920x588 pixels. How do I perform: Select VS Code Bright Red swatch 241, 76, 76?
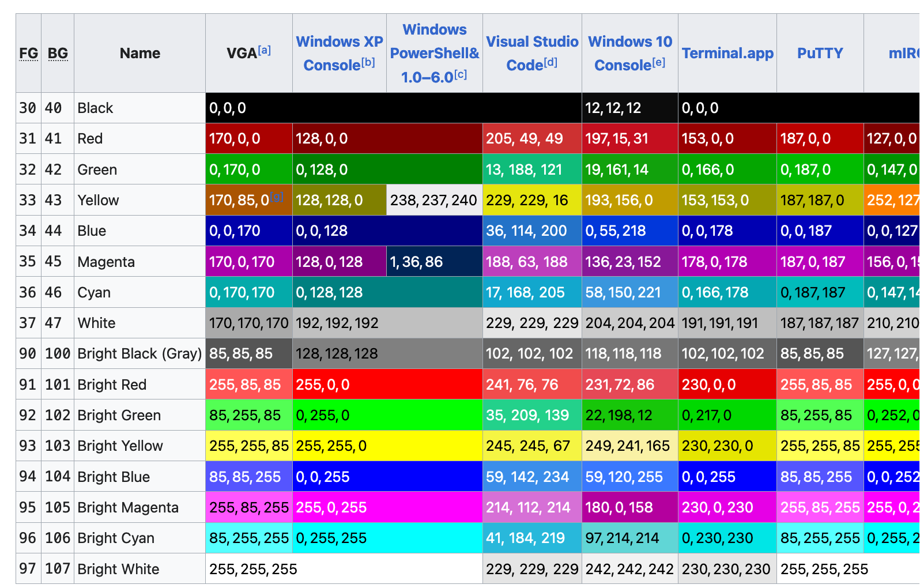[532, 385]
